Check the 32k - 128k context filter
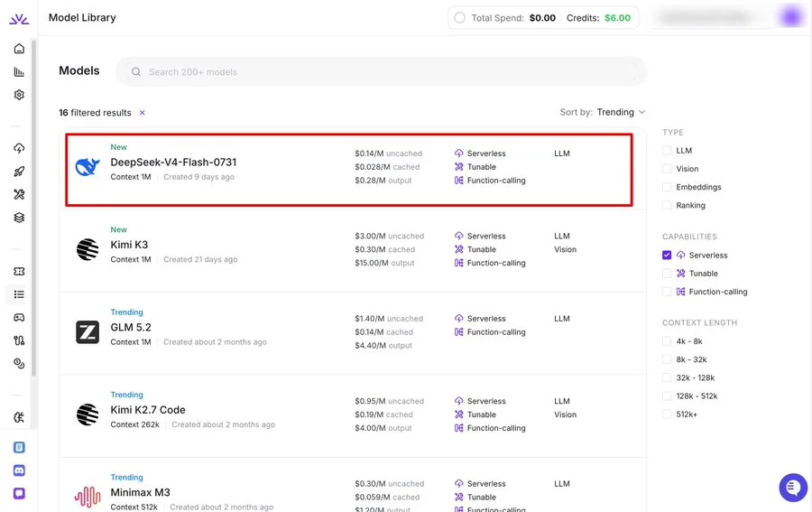 point(667,377)
